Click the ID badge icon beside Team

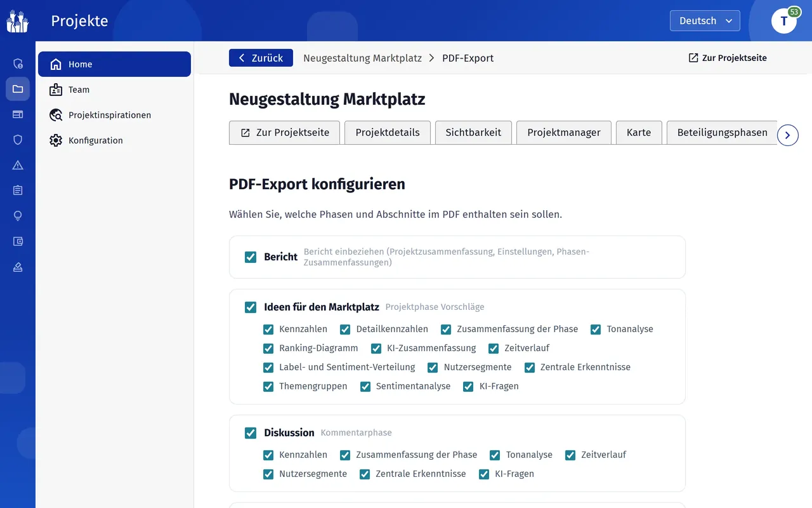pos(56,90)
